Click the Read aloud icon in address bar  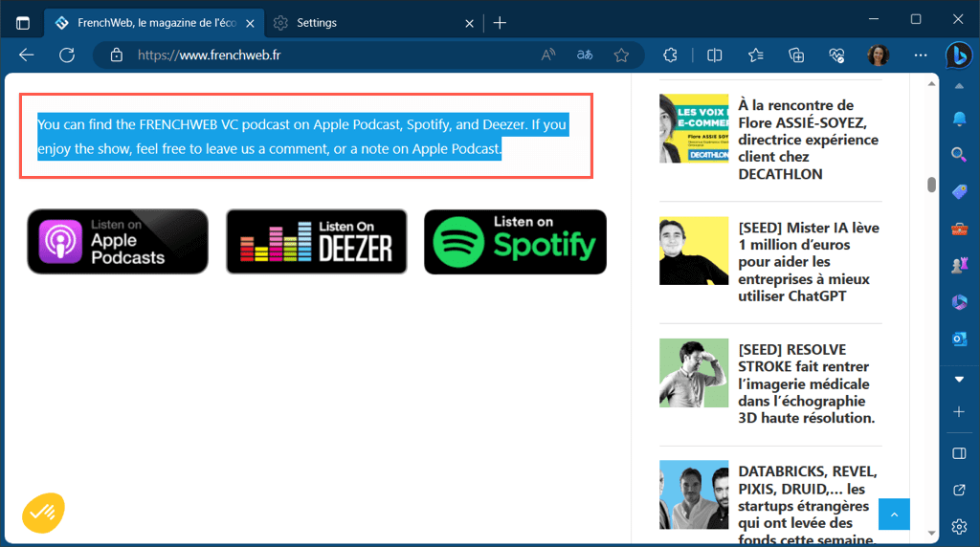pos(548,55)
